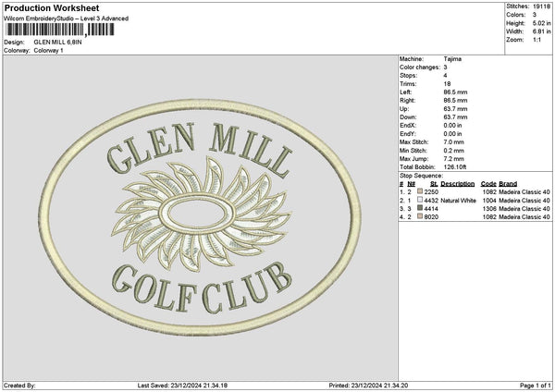Click the Min Stitch value 0.2 mm
Screen dimensions: 555x392
click(453, 151)
